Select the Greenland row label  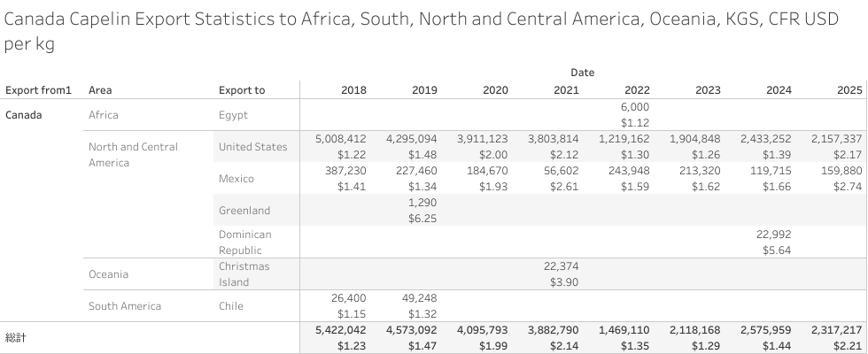(244, 211)
